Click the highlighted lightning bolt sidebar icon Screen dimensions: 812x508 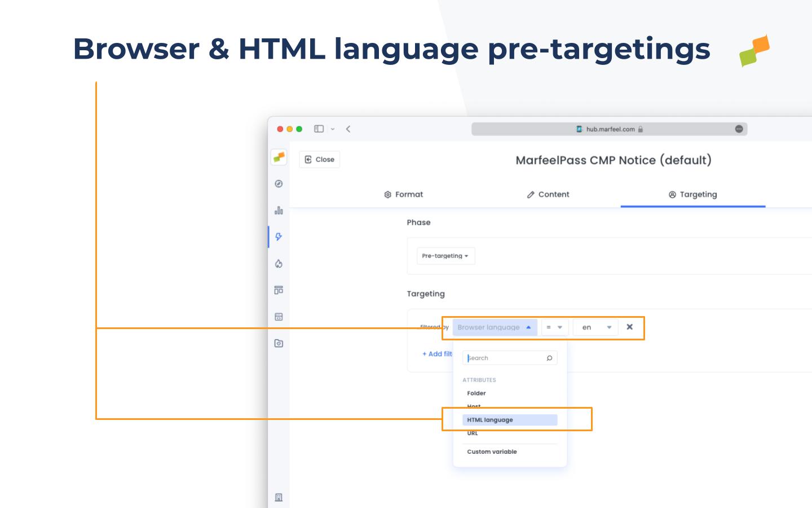279,237
